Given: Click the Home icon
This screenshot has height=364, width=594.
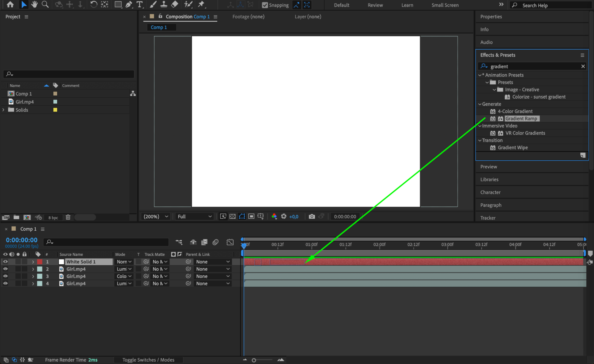Looking at the screenshot, I should pyautogui.click(x=10, y=4).
